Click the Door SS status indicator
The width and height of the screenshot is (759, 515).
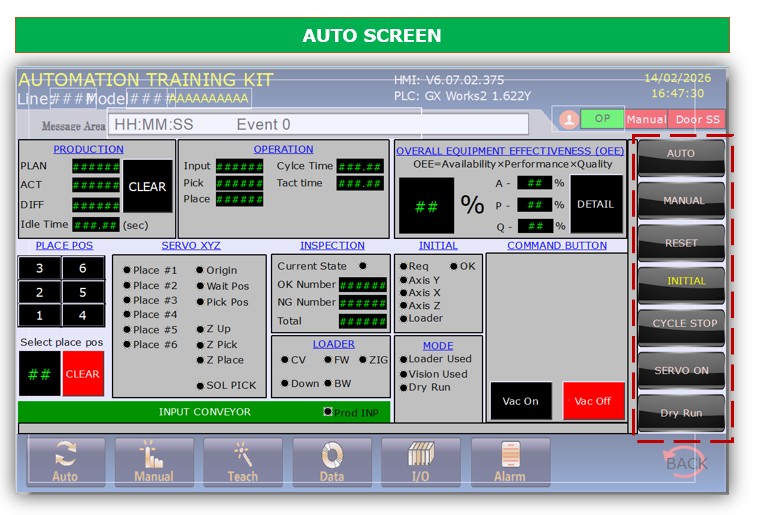[x=697, y=119]
